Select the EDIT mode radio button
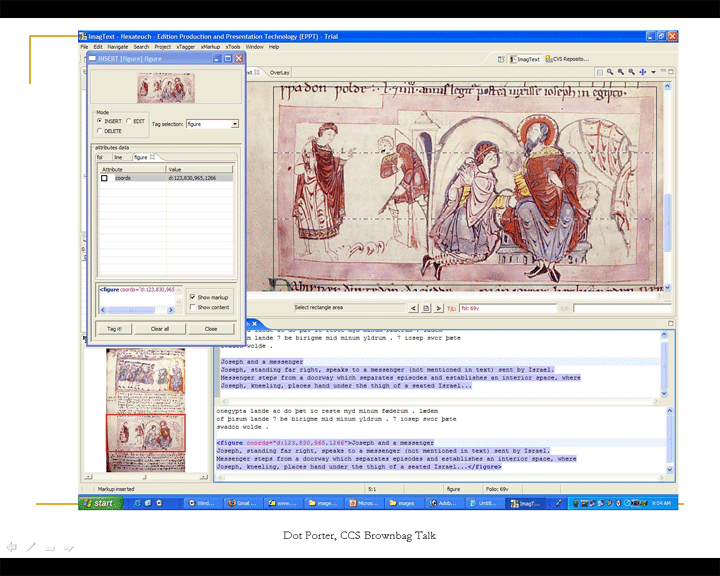The image size is (720, 576). click(129, 121)
